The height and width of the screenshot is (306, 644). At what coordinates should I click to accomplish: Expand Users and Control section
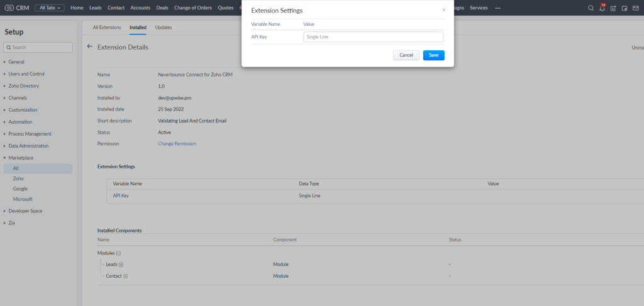tap(26, 74)
